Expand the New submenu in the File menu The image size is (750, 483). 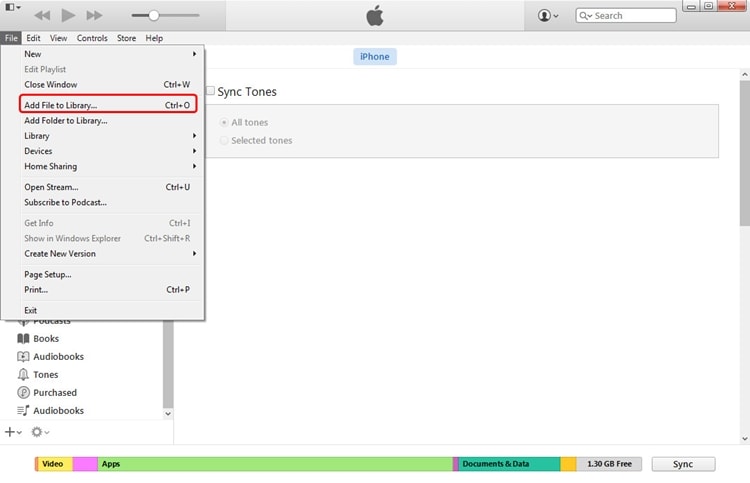coord(109,54)
